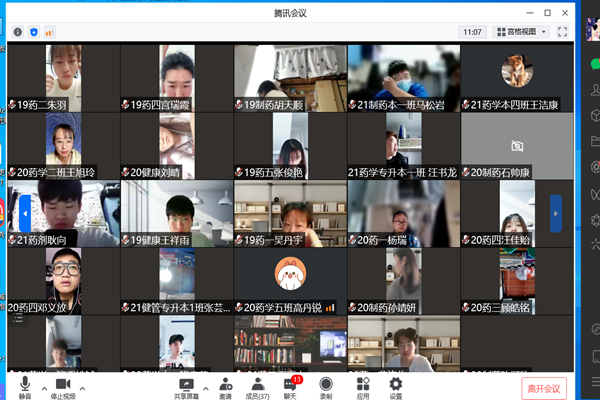Open the share screen option
Screen dimensions: 600x400
(x=186, y=385)
